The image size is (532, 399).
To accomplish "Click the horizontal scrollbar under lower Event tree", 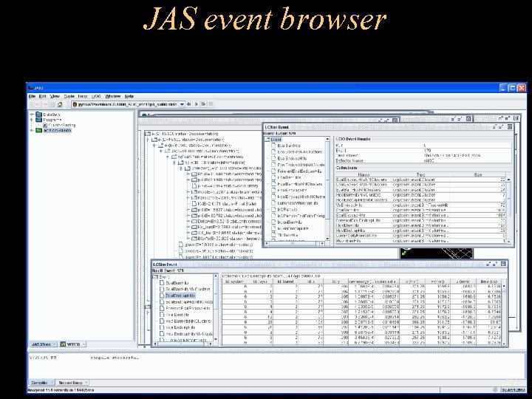I will pyautogui.click(x=183, y=344).
